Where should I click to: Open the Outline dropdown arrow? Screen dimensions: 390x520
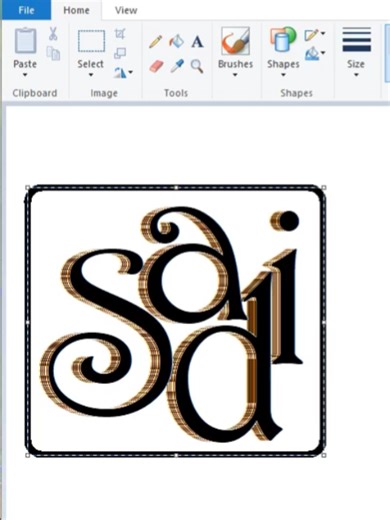click(323, 33)
